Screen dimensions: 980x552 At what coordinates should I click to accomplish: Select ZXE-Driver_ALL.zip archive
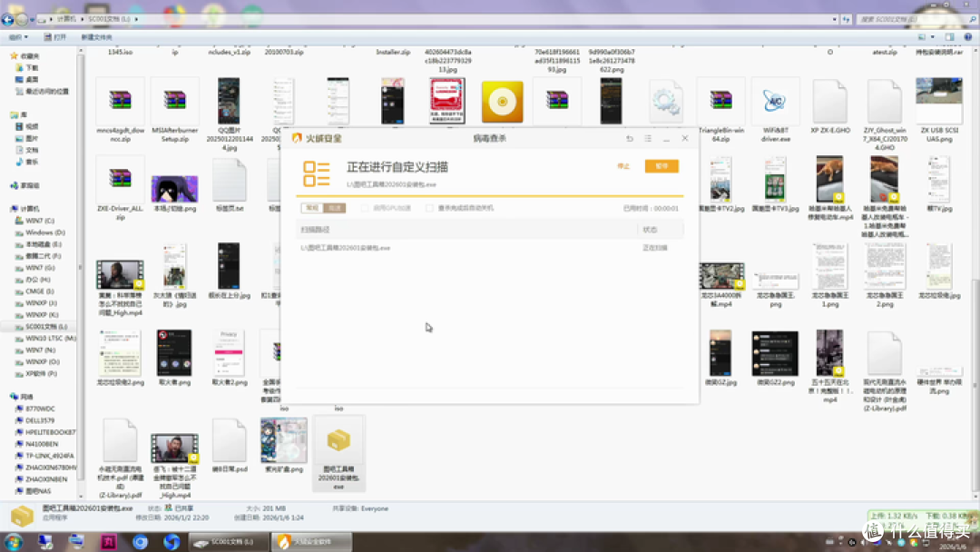click(x=120, y=189)
